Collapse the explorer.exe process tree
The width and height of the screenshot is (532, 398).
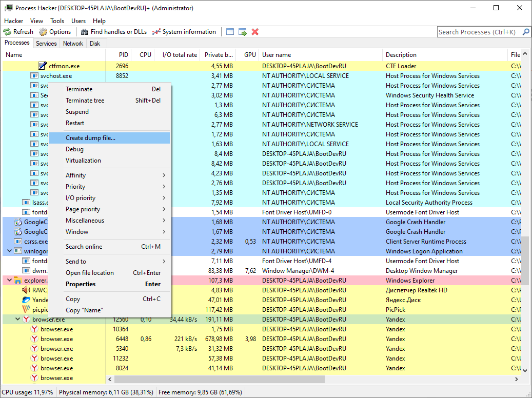[10, 280]
